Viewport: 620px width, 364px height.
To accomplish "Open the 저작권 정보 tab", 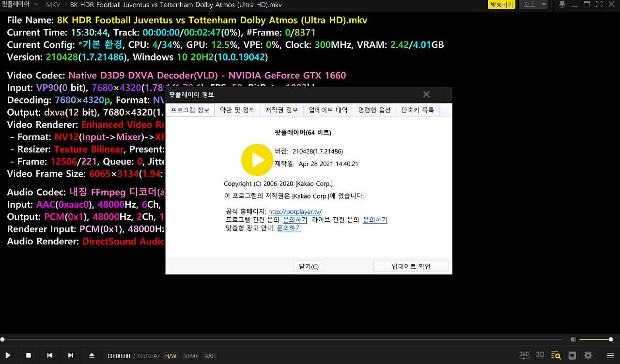I will click(282, 110).
